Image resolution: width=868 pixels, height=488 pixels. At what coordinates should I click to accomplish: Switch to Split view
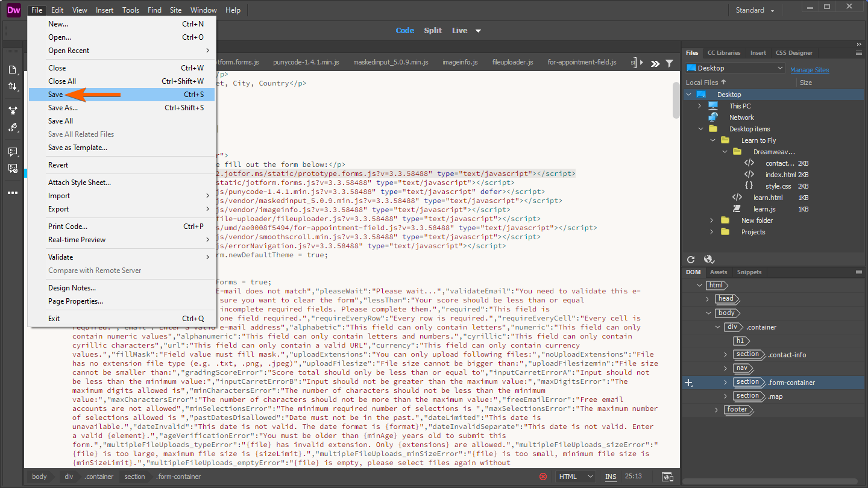(x=433, y=31)
